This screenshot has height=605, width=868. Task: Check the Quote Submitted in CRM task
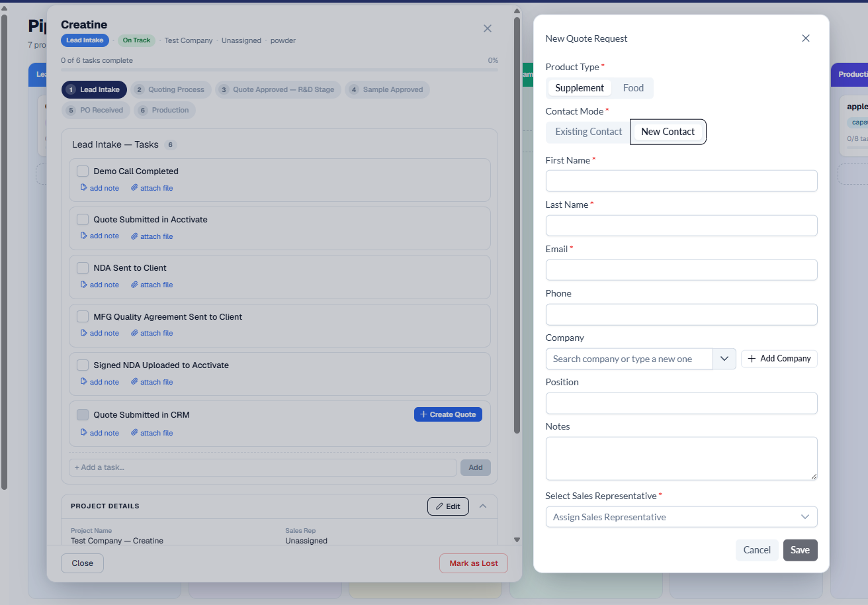83,414
